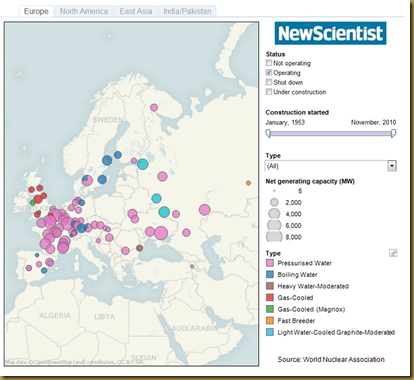The width and height of the screenshot is (414, 380).
Task: Open the Type (All) dropdown
Action: [x=331, y=166]
